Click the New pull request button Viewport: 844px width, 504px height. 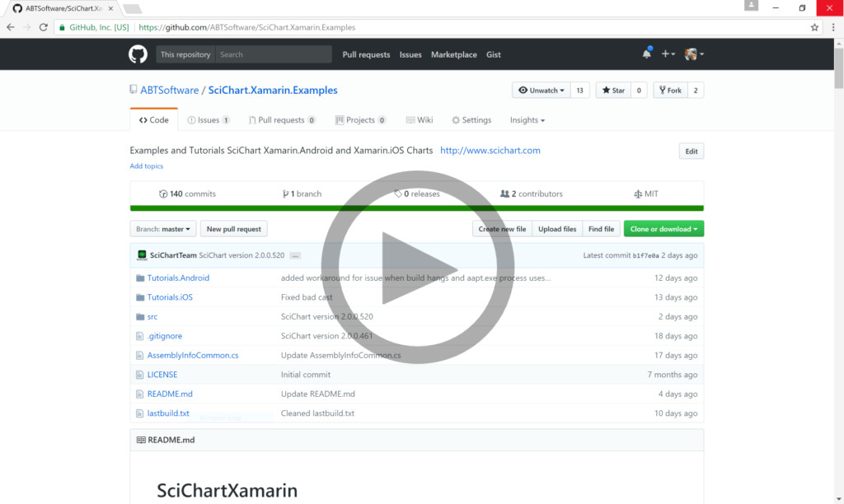[x=233, y=229]
